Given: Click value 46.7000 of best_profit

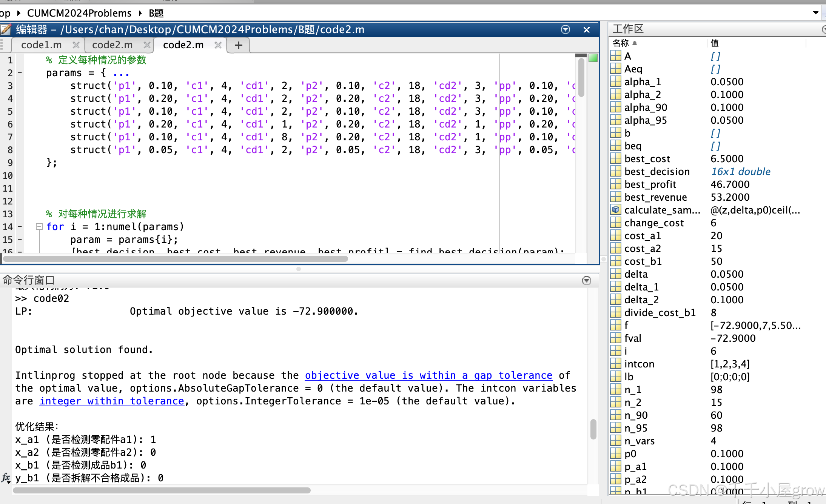Looking at the screenshot, I should point(730,184).
